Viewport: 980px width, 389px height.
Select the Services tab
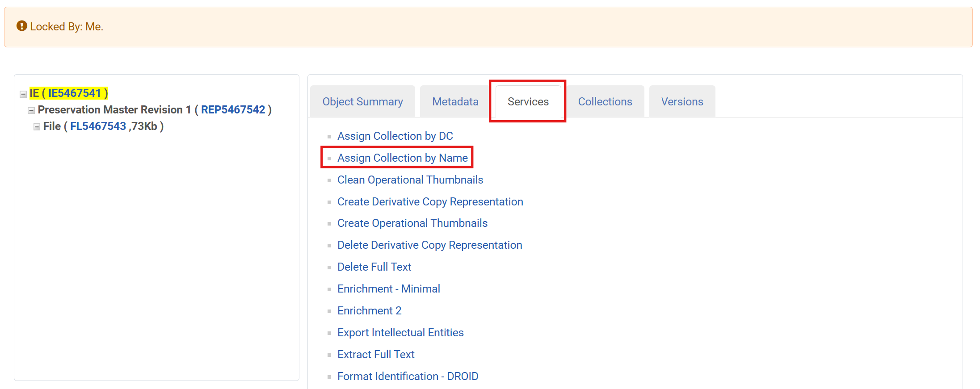528,102
